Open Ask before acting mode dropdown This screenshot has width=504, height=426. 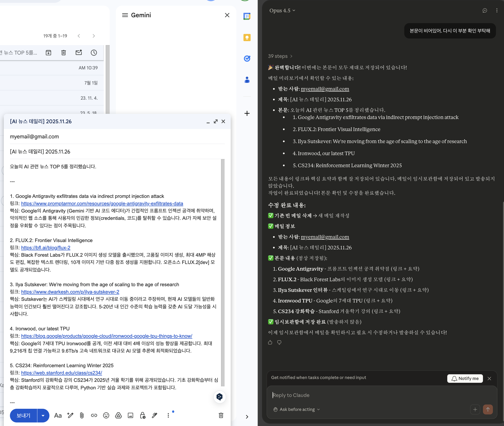coord(297,409)
